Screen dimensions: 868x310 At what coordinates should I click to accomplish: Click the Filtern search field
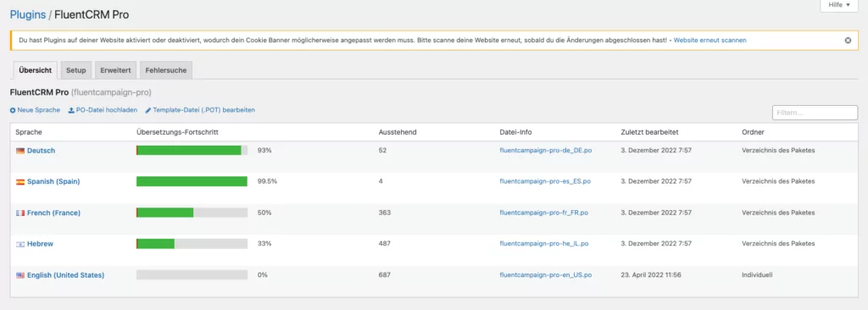pyautogui.click(x=815, y=113)
